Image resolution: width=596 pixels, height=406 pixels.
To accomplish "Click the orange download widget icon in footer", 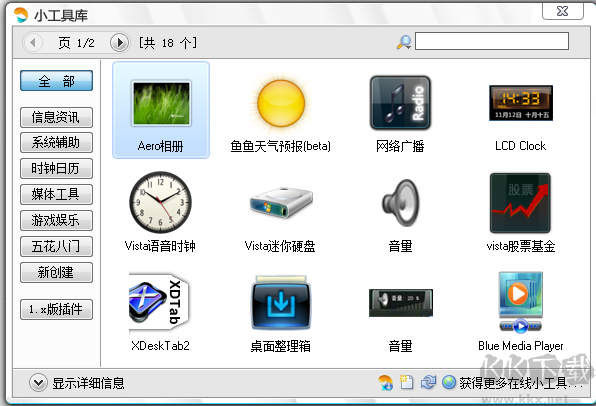I will coord(385,382).
